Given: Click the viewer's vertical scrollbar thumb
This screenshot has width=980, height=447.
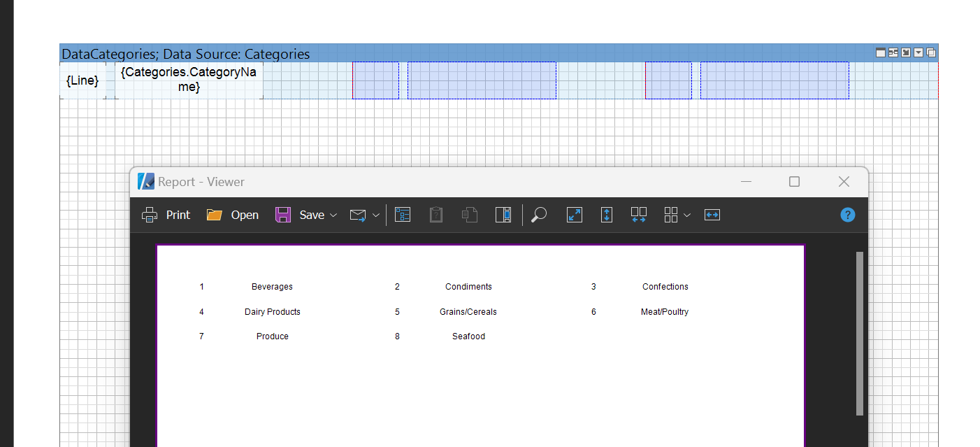Looking at the screenshot, I should coord(860,334).
